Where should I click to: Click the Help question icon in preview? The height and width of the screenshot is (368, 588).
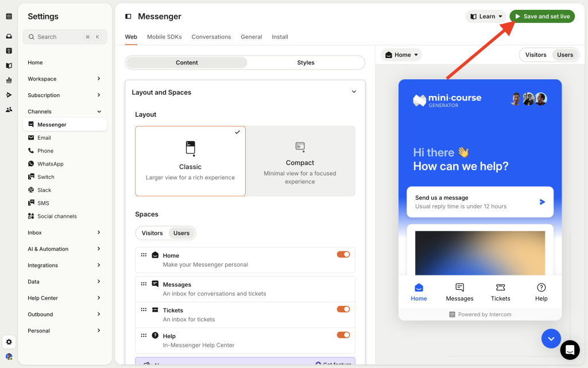coord(541,287)
